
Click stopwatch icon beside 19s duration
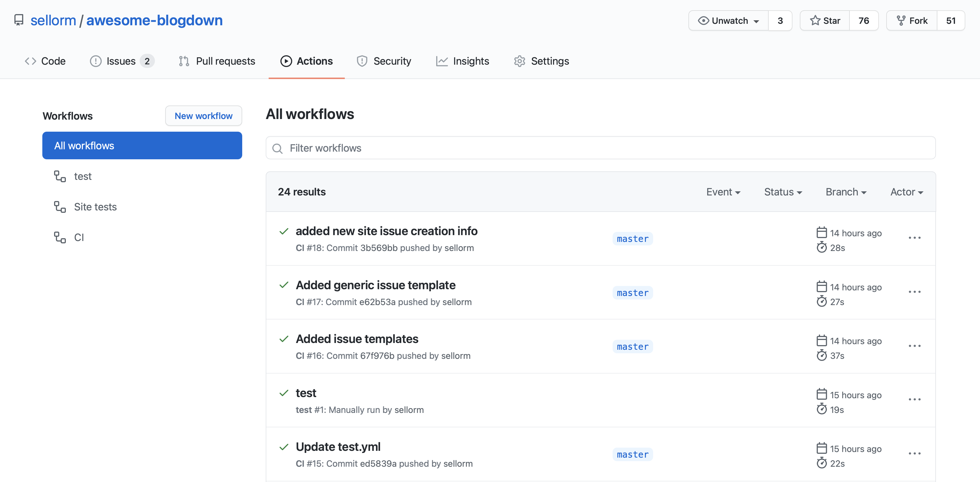point(822,409)
